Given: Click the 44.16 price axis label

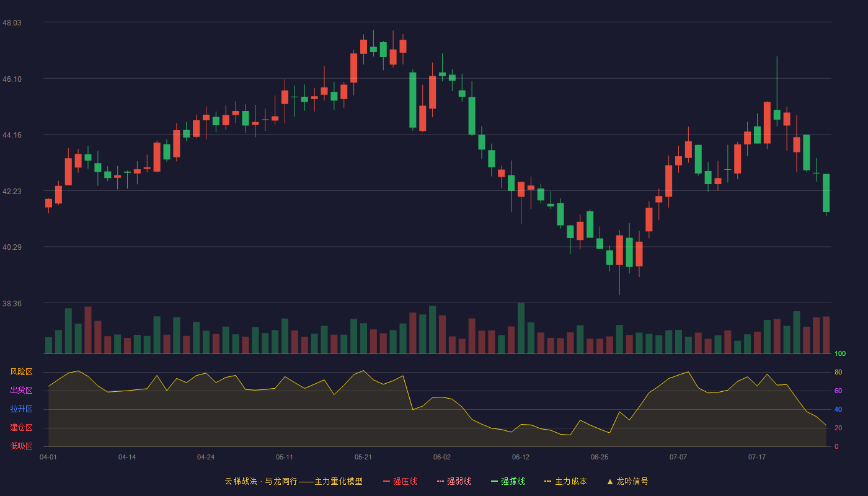Looking at the screenshot, I should (x=12, y=135).
